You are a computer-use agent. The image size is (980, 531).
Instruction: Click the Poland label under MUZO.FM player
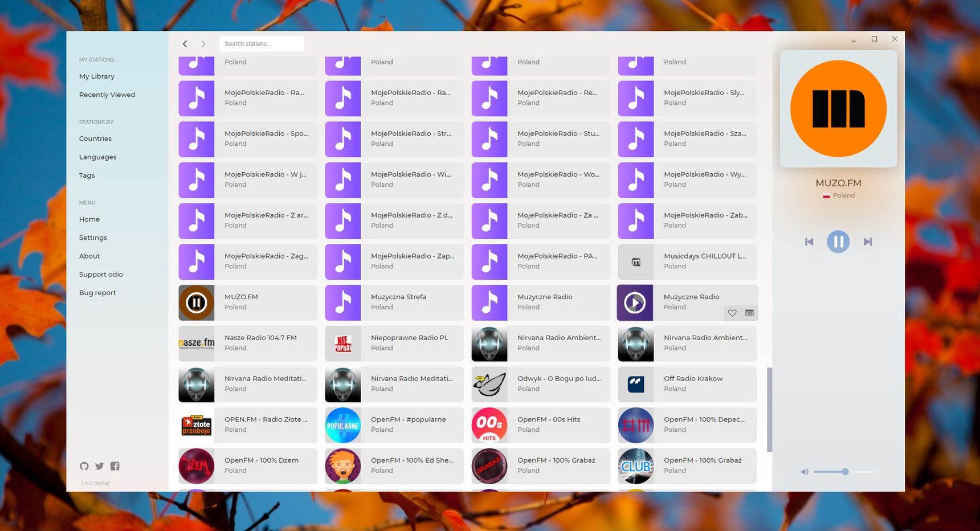coord(843,195)
